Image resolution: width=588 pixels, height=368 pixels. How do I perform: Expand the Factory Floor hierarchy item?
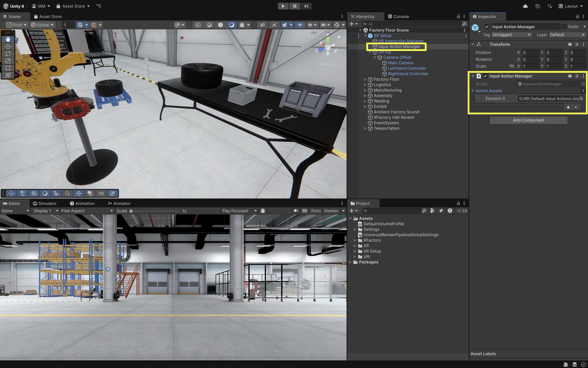[365, 79]
